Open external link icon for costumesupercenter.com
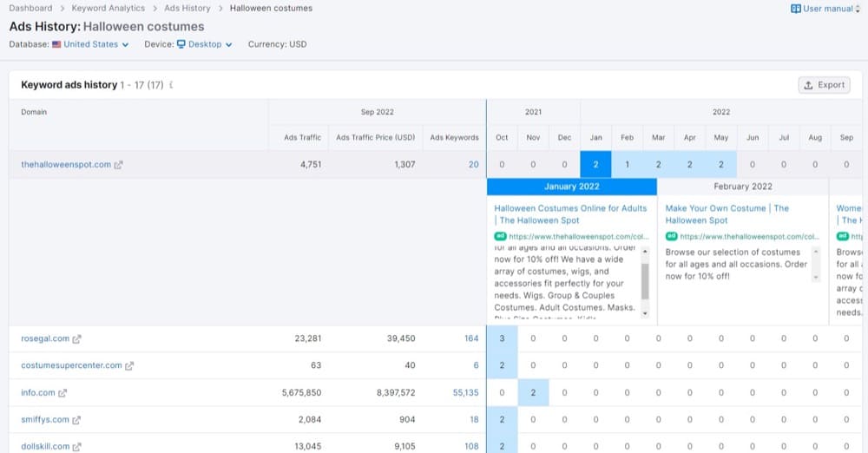This screenshot has height=453, width=868. [x=129, y=366]
